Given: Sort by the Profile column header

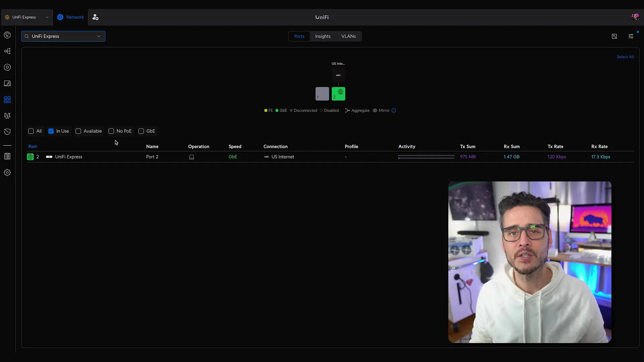Looking at the screenshot, I should point(352,146).
